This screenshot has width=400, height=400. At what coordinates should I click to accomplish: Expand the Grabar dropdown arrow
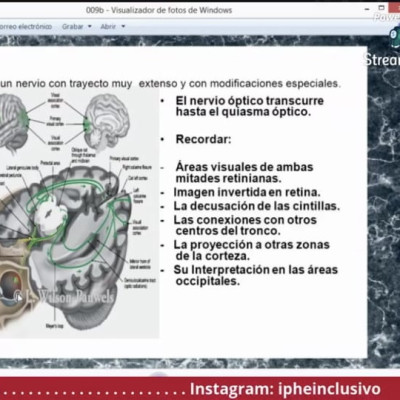89,27
